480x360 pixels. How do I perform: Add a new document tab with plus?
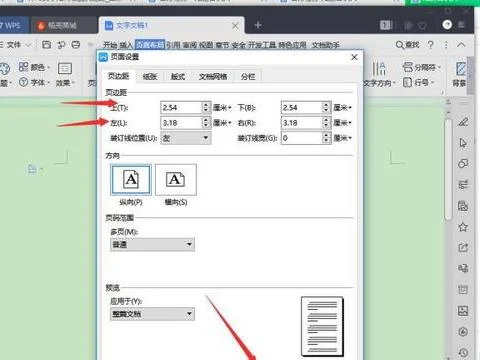258,25
